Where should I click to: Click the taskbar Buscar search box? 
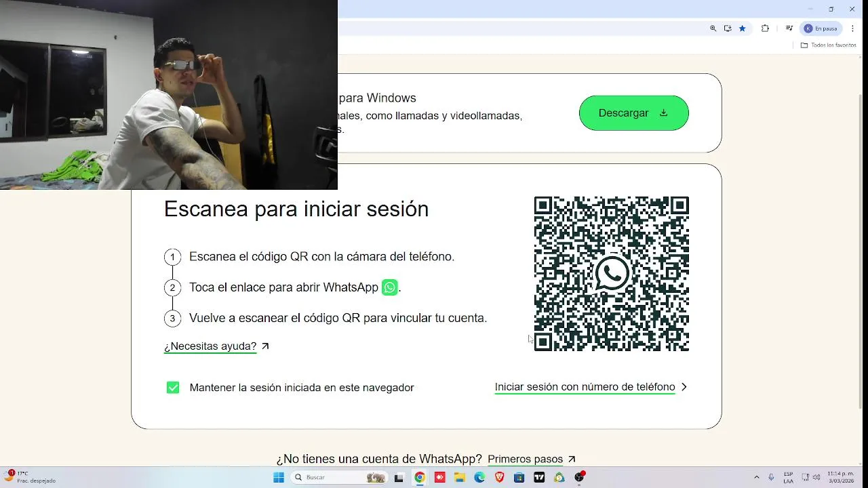(x=339, y=477)
